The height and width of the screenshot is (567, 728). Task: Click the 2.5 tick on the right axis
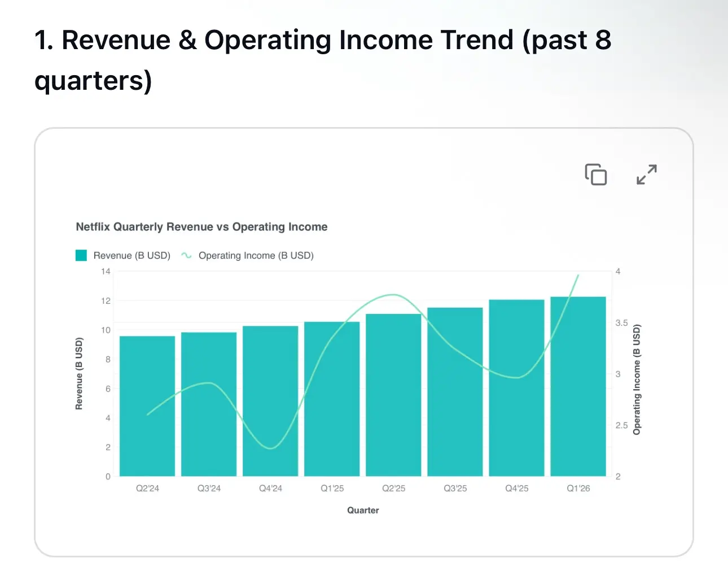(621, 425)
